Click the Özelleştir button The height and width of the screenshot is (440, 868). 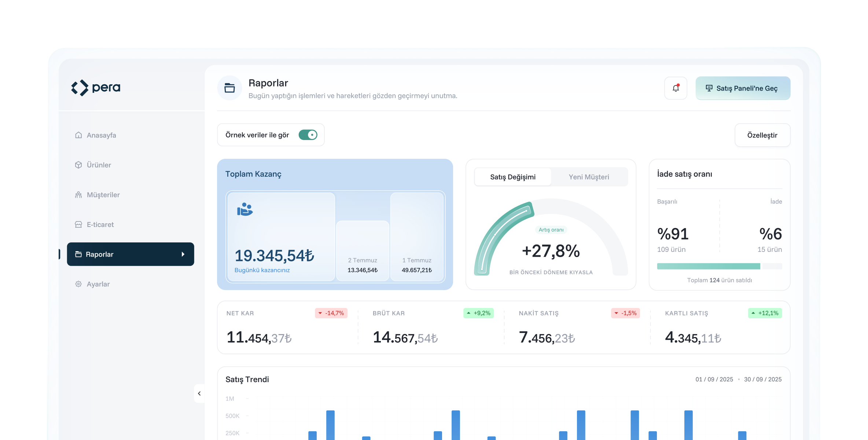[762, 135]
